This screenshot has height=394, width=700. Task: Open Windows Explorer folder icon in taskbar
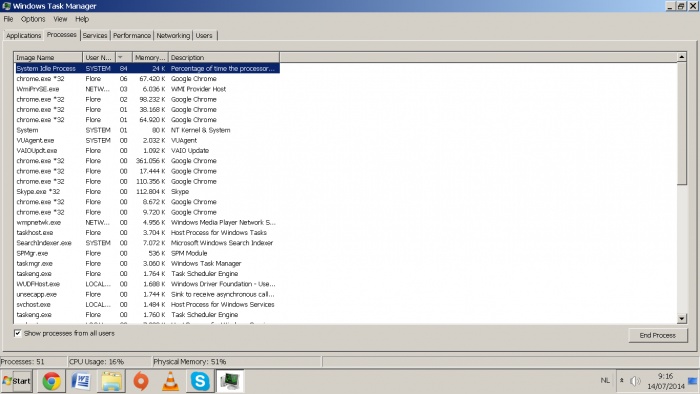coord(111,381)
